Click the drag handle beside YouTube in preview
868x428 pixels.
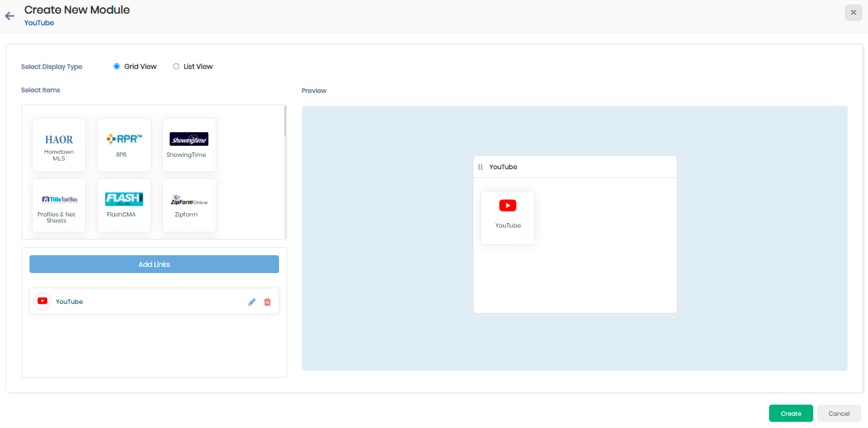[479, 167]
